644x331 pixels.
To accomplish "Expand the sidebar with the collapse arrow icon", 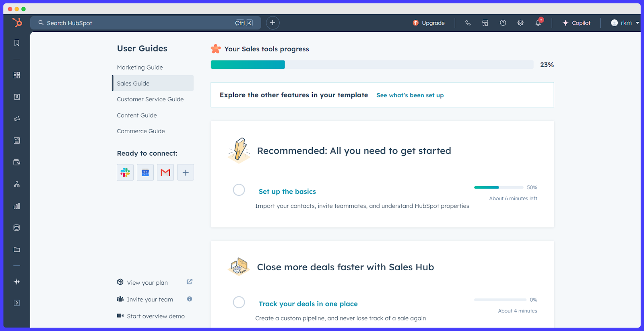I will coord(17,303).
